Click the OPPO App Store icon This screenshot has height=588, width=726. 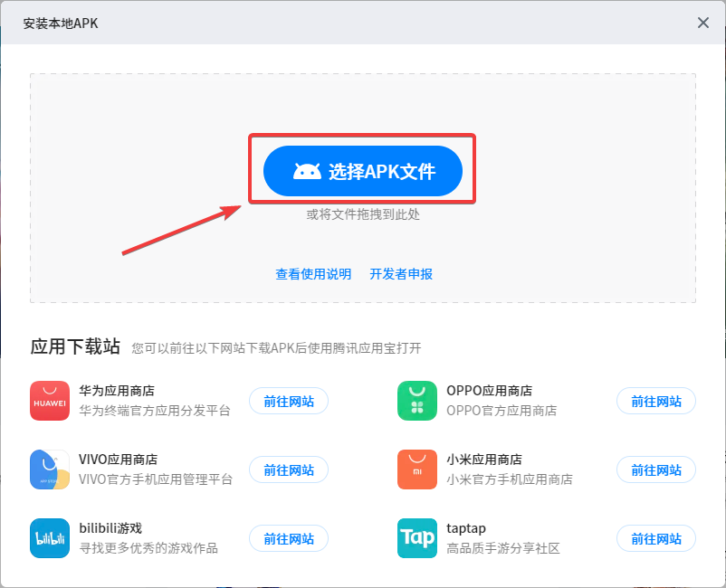pos(416,401)
